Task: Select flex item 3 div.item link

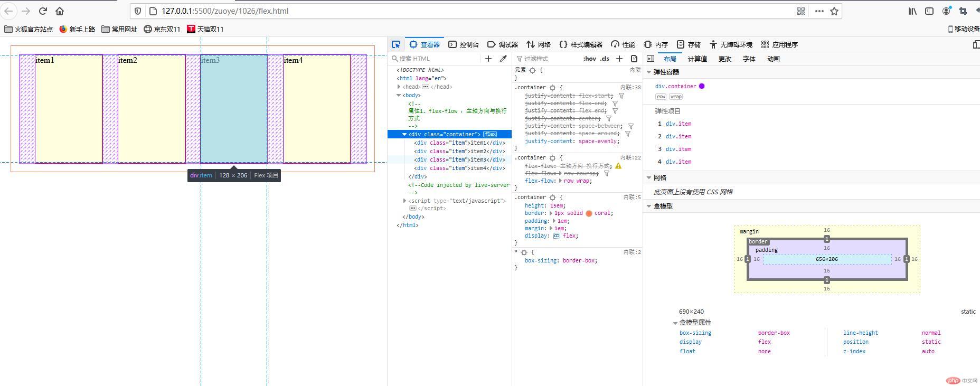Action: click(679, 149)
